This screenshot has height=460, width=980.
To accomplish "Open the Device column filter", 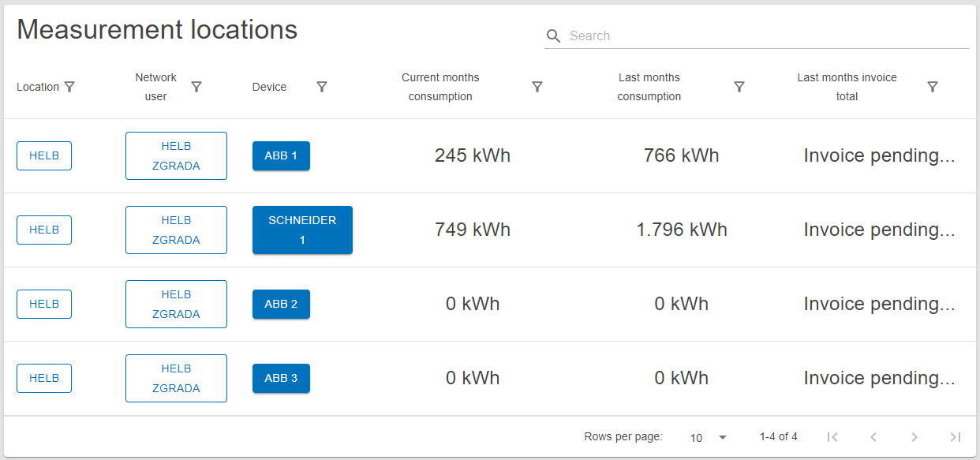I will (x=322, y=87).
